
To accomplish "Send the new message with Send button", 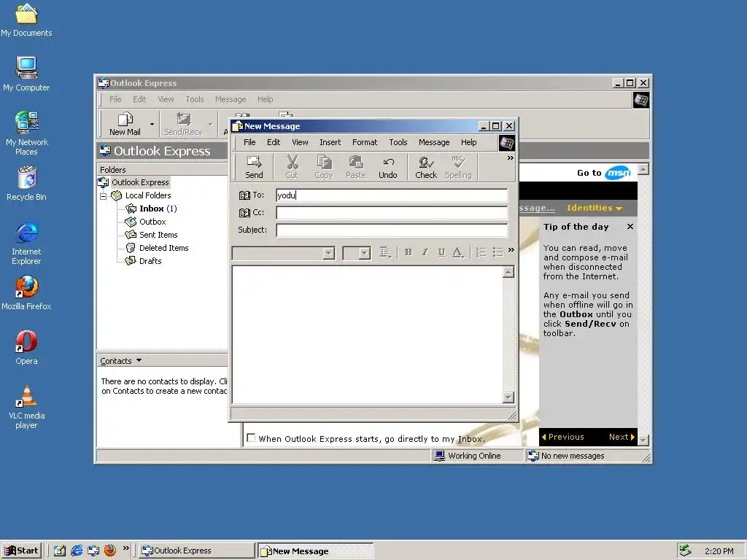I will (x=254, y=167).
